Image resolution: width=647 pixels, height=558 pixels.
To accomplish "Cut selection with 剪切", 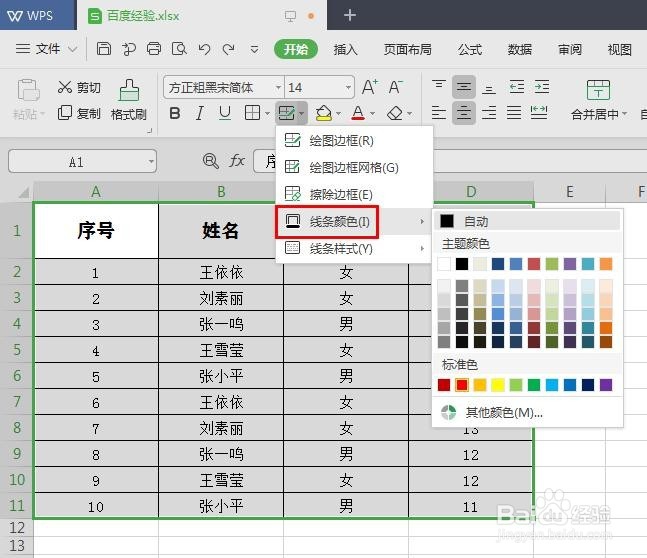I will click(x=79, y=87).
